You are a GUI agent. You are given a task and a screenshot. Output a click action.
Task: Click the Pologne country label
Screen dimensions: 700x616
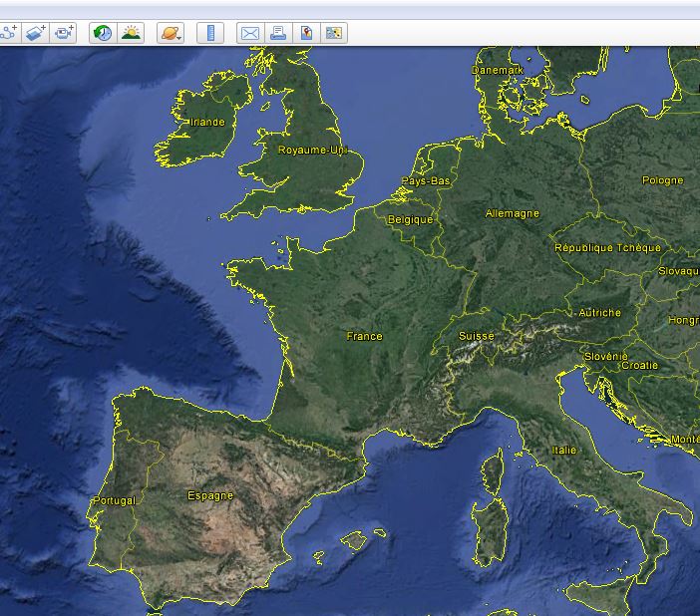[662, 180]
